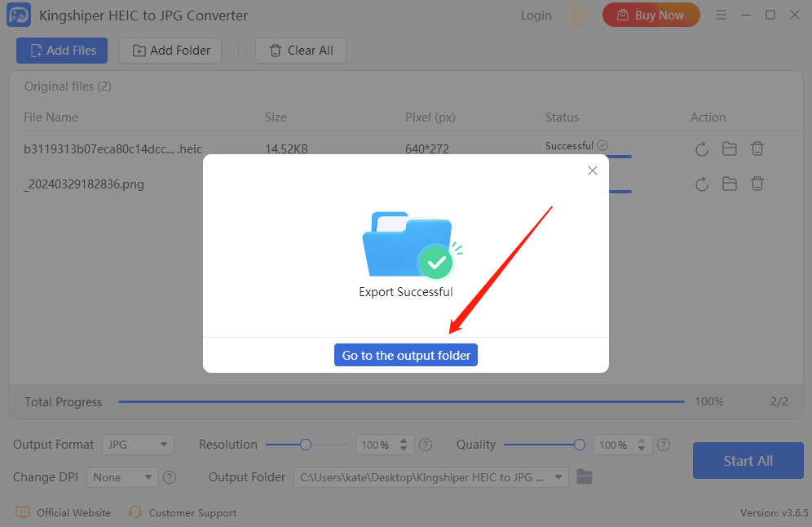Open the Change DPI None dropdown

[122, 477]
